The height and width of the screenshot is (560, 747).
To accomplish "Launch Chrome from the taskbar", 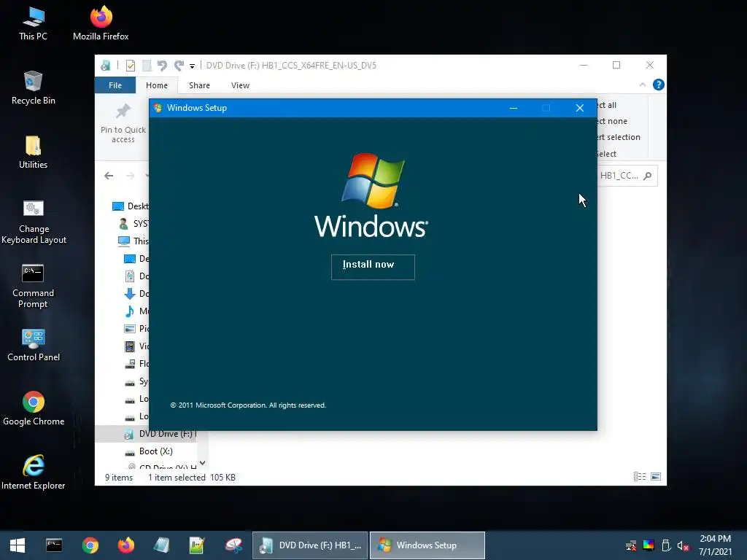I will pos(90,545).
